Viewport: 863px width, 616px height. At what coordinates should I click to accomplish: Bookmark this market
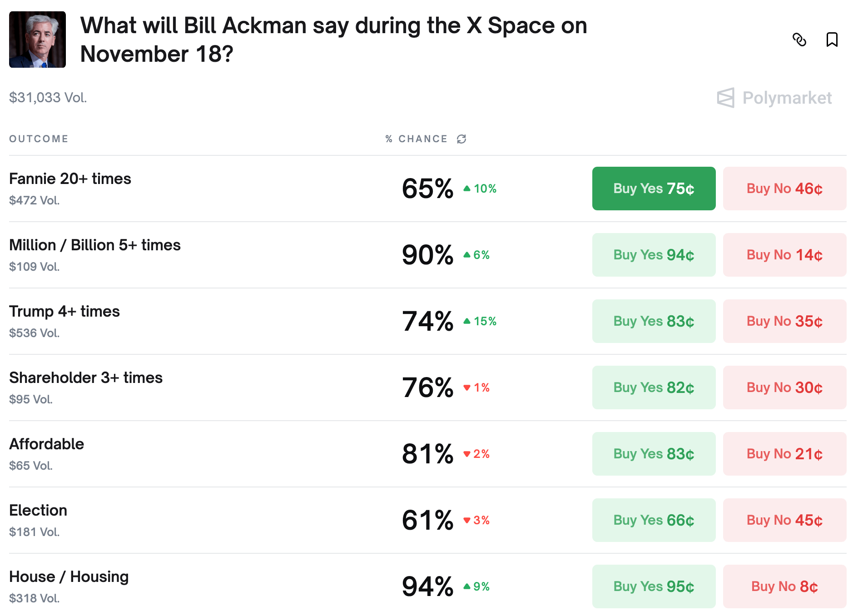tap(832, 40)
